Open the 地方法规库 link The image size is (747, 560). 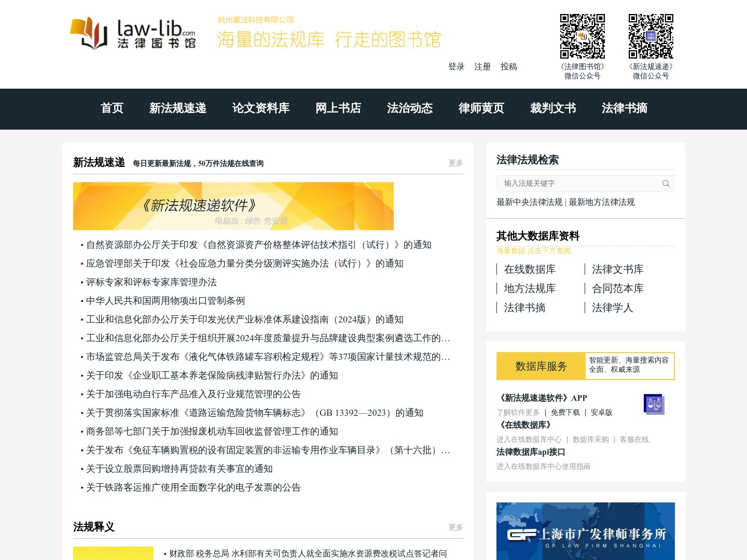(530, 289)
